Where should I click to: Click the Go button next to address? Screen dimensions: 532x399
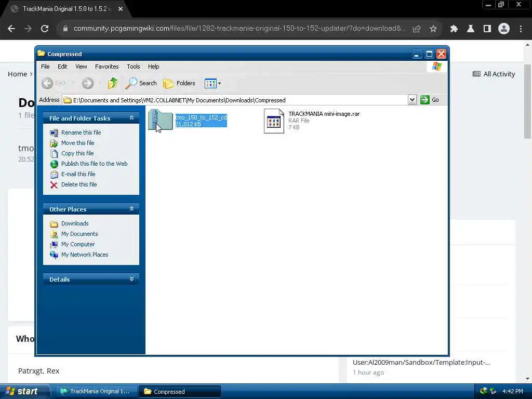[x=430, y=100]
